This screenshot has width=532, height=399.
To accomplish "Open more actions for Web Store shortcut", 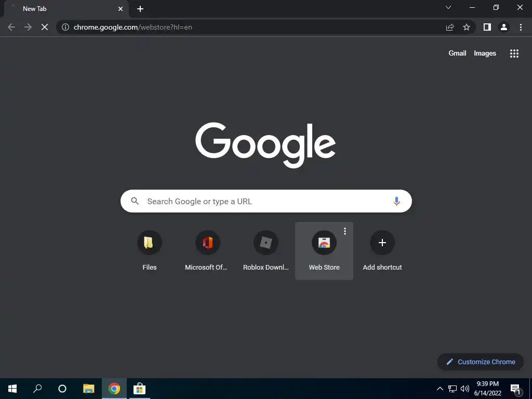I will (x=345, y=231).
